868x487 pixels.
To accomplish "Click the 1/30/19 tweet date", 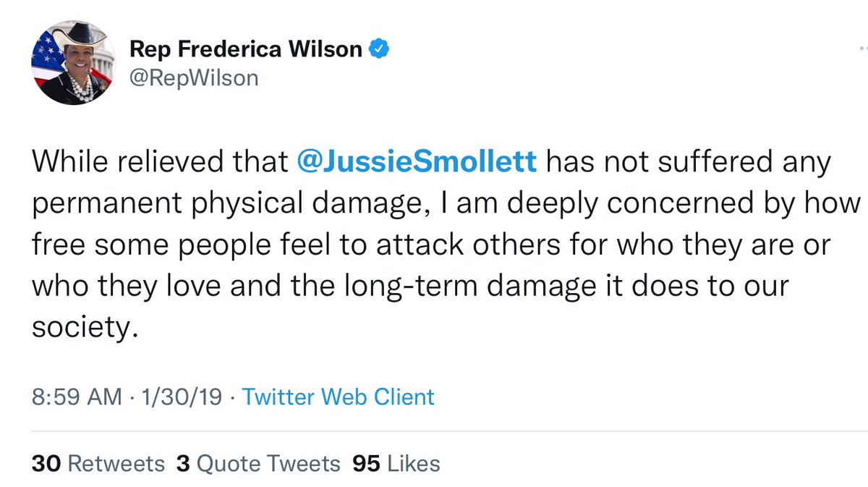I will tap(170, 397).
